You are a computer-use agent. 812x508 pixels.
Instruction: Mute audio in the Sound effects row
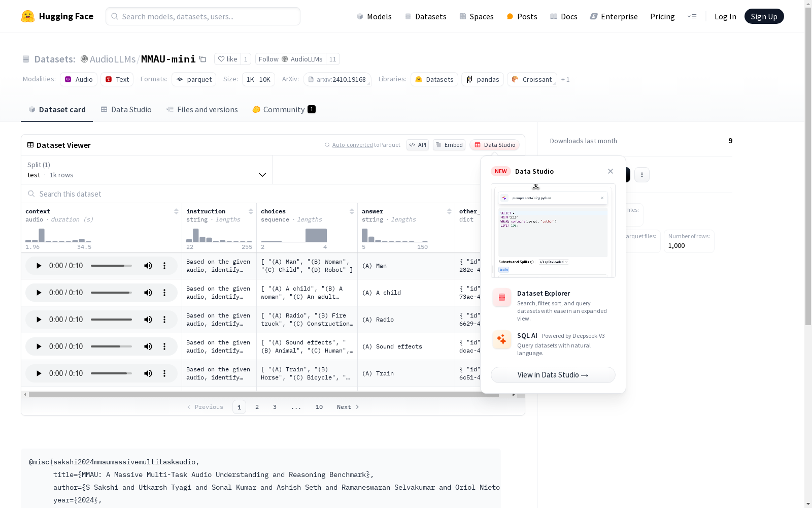(x=148, y=346)
